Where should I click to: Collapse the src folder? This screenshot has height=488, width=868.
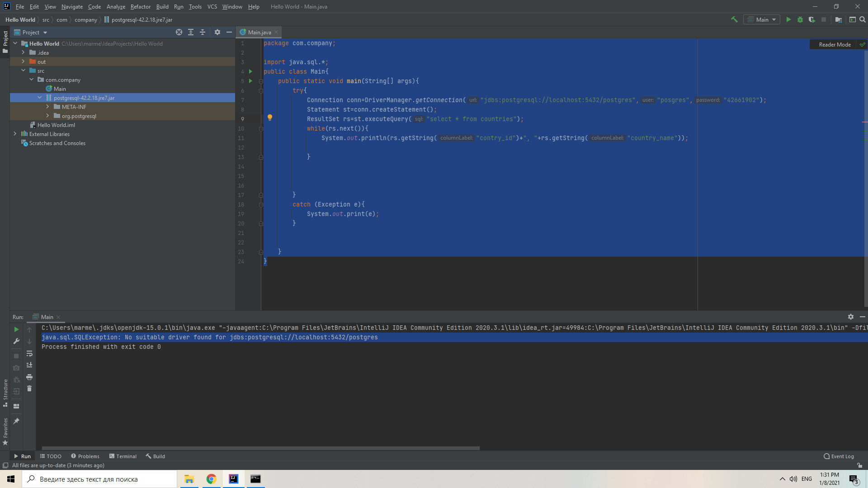click(x=23, y=70)
